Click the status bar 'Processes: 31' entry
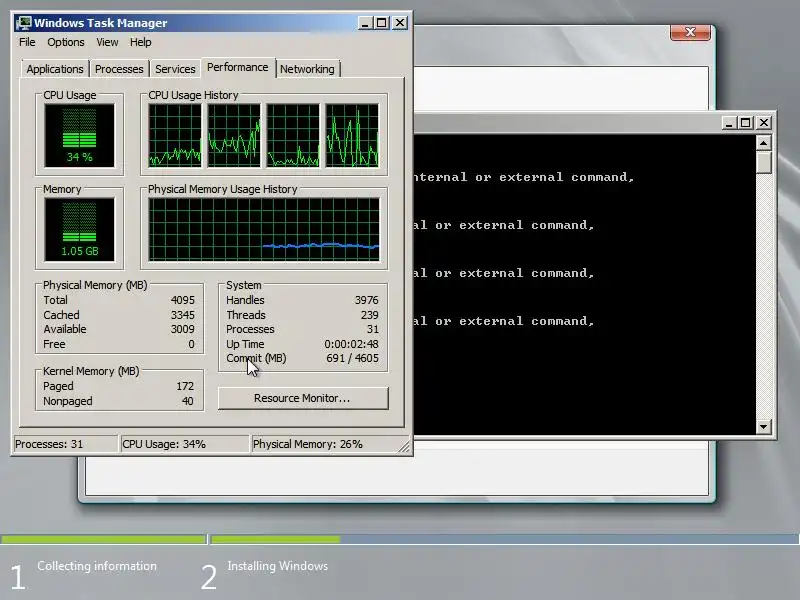This screenshot has height=600, width=800. click(x=66, y=444)
